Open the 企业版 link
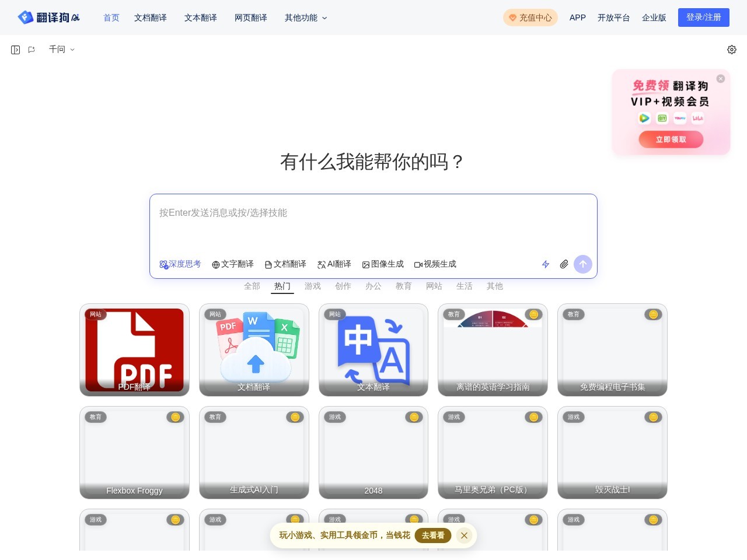The image size is (747, 560). pos(654,17)
